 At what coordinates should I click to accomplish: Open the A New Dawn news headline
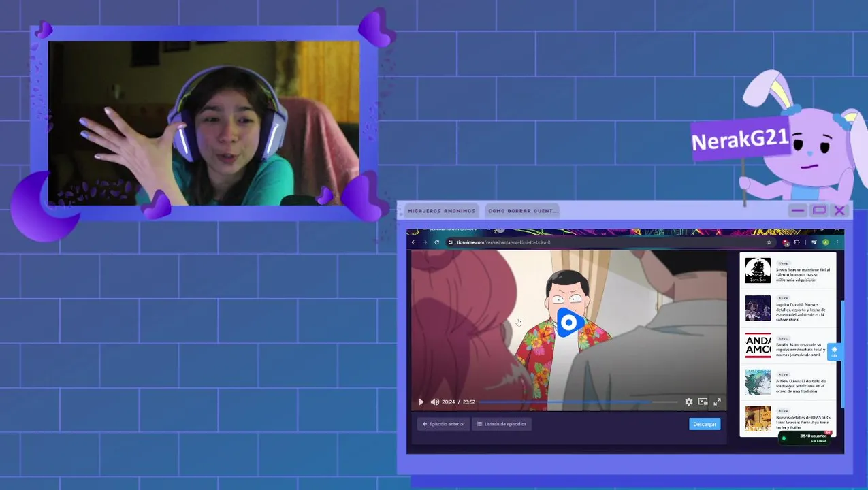click(x=802, y=386)
